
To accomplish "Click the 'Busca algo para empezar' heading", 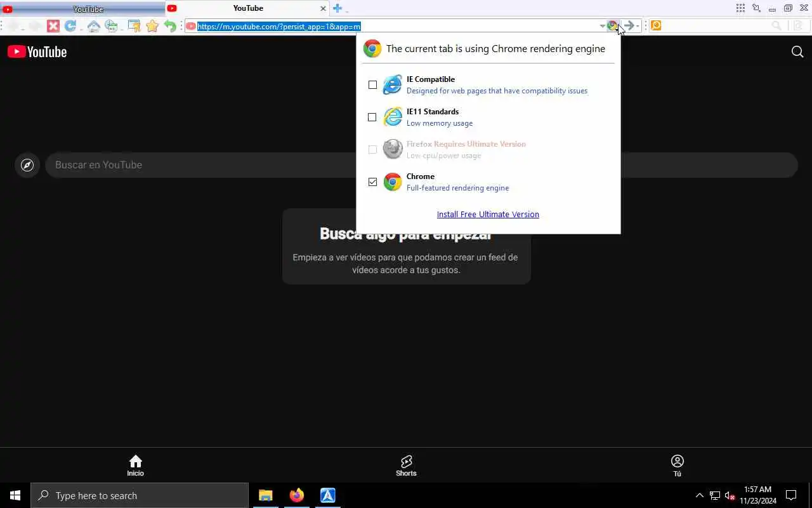I will [406, 234].
